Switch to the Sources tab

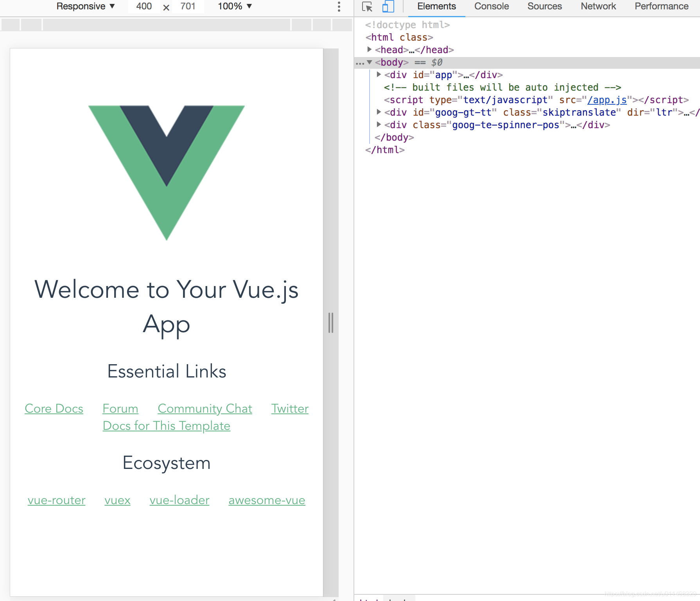point(544,6)
